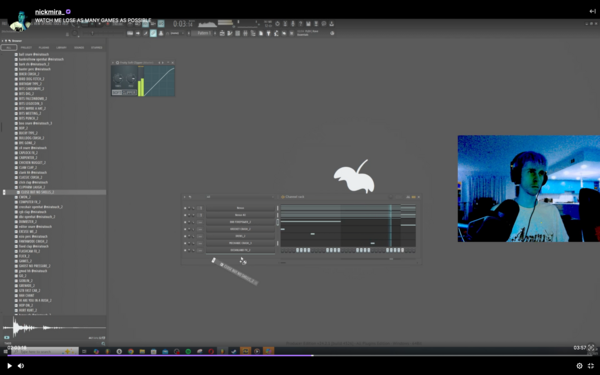Select the highlighted draw pencil tool

point(153,33)
